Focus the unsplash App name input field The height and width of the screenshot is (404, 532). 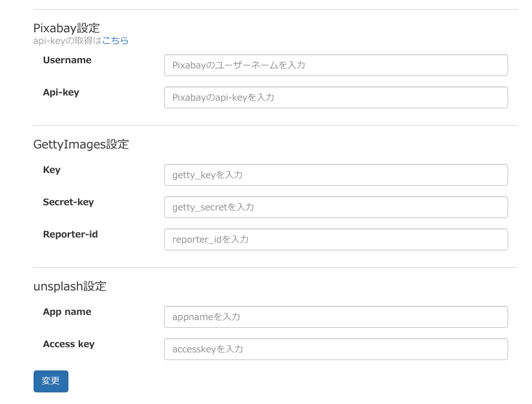click(336, 317)
